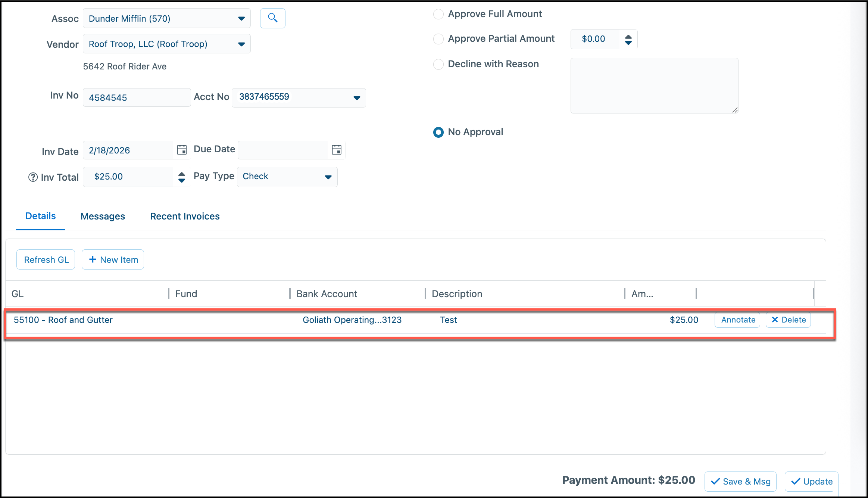The image size is (868, 498).
Task: Click Save & Msg button
Action: (740, 482)
